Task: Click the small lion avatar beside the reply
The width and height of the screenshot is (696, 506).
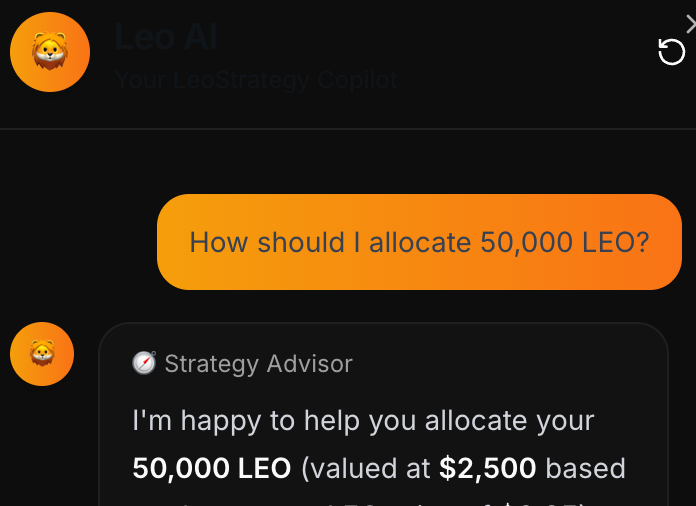Action: pyautogui.click(x=42, y=354)
